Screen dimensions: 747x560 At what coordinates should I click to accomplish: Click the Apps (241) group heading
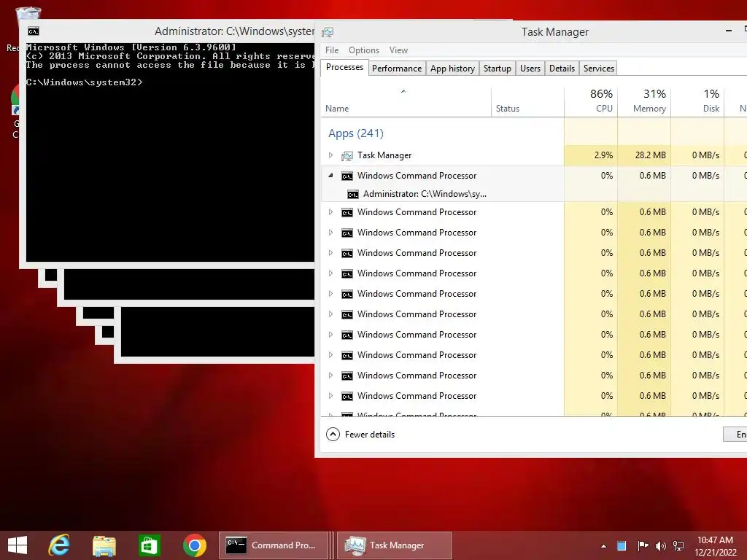356,133
